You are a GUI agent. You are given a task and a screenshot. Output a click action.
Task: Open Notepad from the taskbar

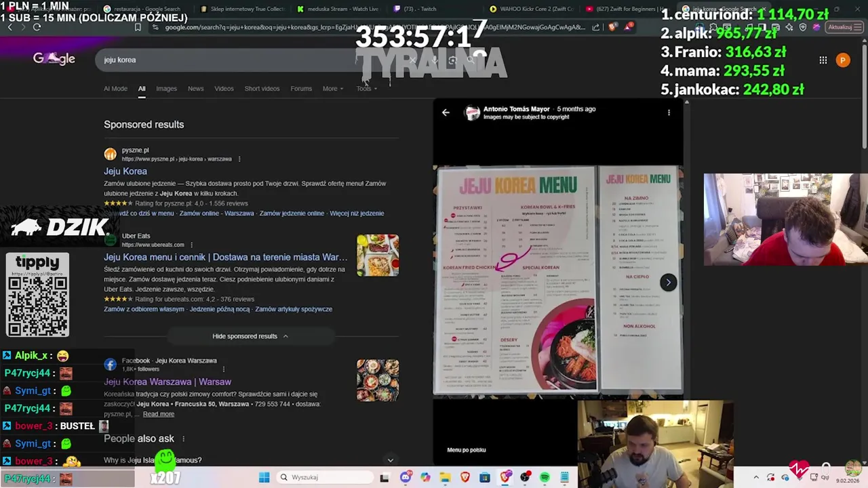point(564,478)
